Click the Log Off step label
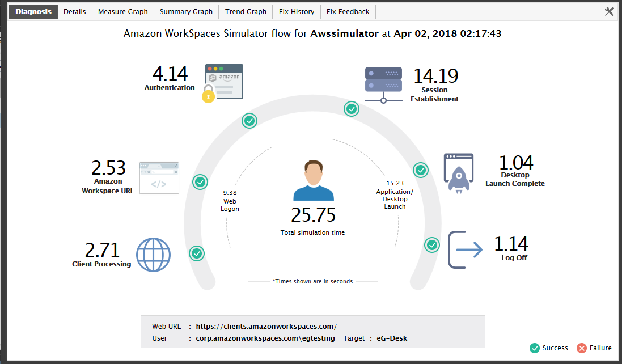 coord(514,258)
